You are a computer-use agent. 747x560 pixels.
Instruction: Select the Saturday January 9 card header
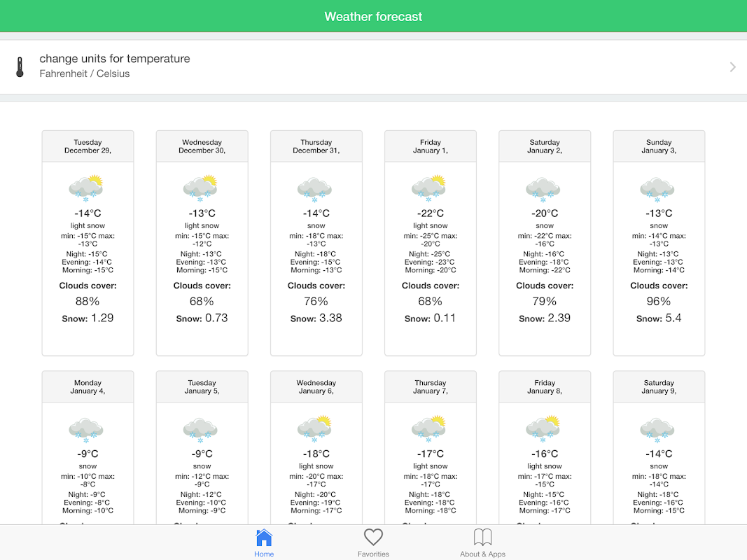tap(659, 386)
